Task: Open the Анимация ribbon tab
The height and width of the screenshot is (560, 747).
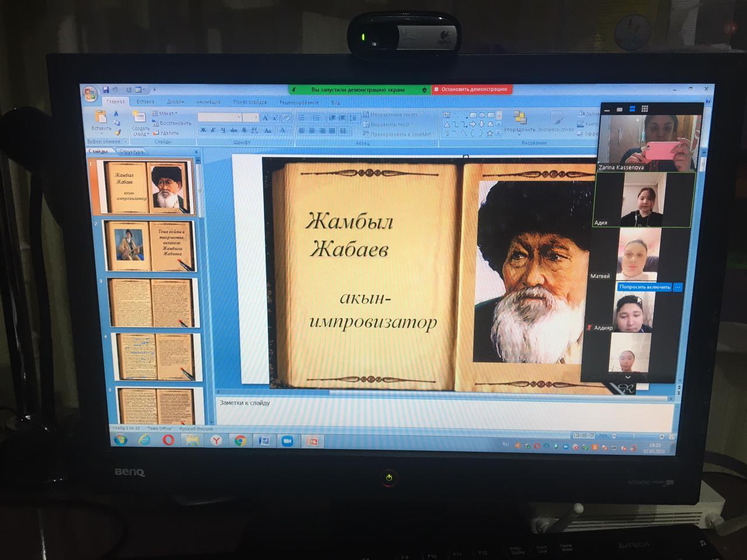Action: pyautogui.click(x=208, y=102)
